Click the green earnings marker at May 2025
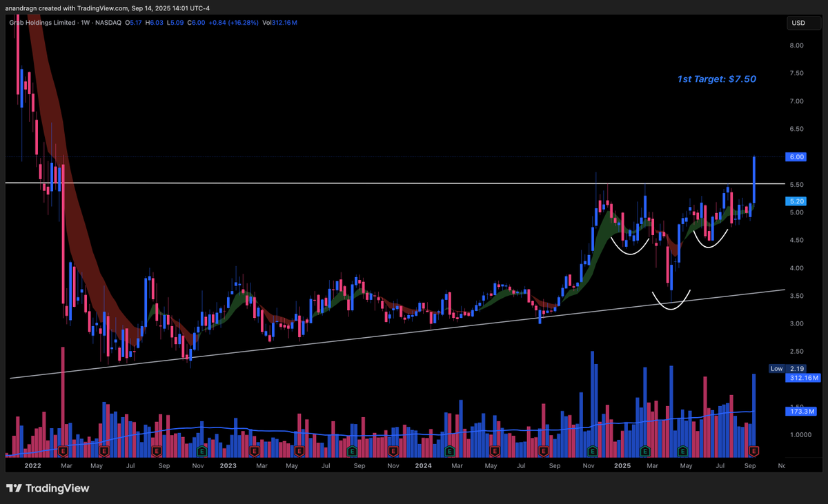828x504 pixels. tap(682, 450)
